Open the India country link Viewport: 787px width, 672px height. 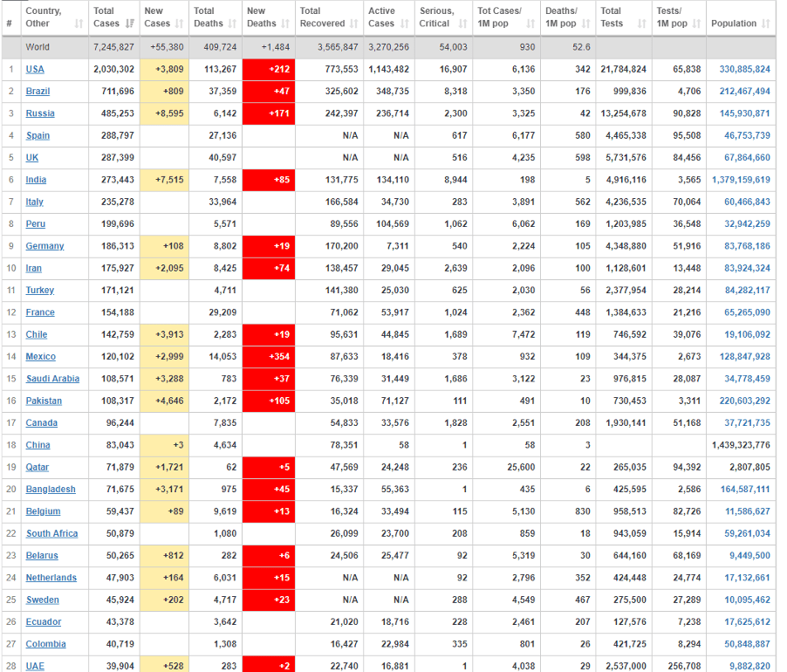[x=36, y=180]
